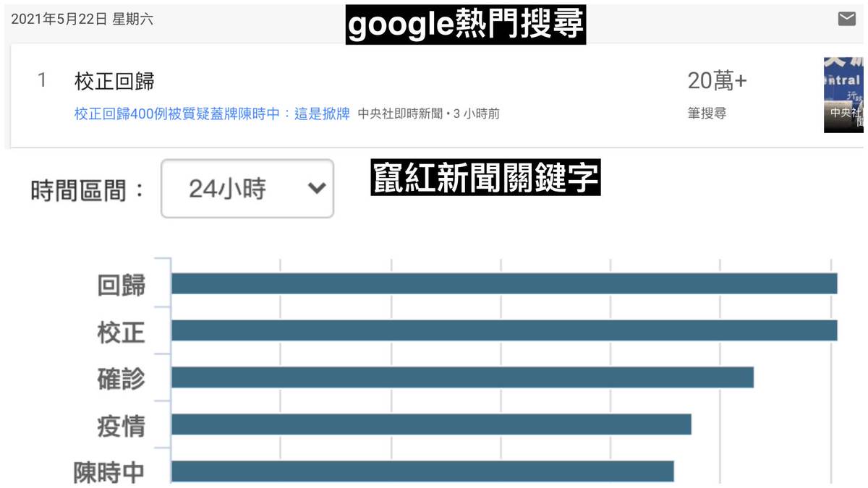
Task: Click the 確診 chart axis label
Action: [122, 379]
